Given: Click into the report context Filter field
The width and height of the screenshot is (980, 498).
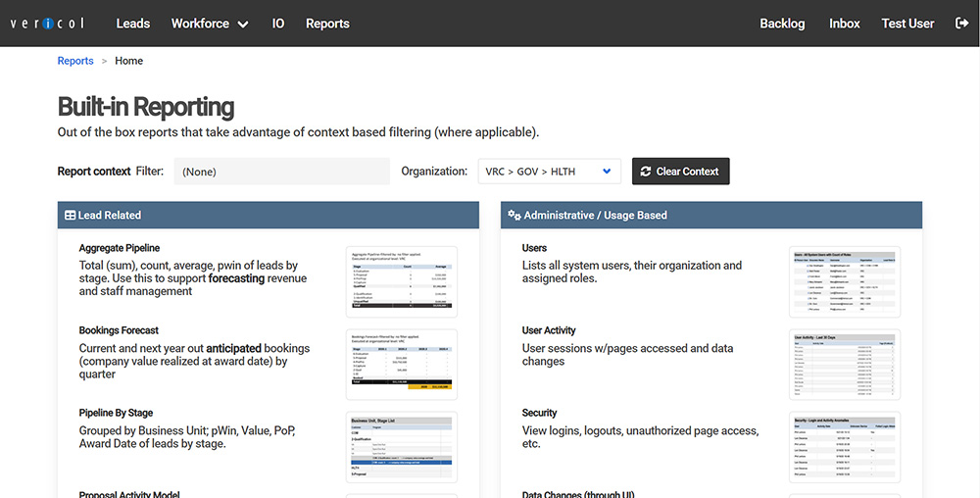Looking at the screenshot, I should 281,172.
